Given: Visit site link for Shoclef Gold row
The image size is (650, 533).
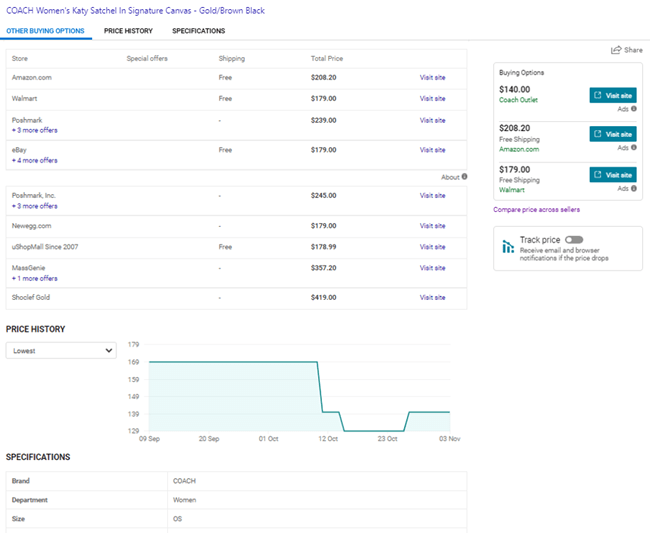Looking at the screenshot, I should tap(432, 297).
